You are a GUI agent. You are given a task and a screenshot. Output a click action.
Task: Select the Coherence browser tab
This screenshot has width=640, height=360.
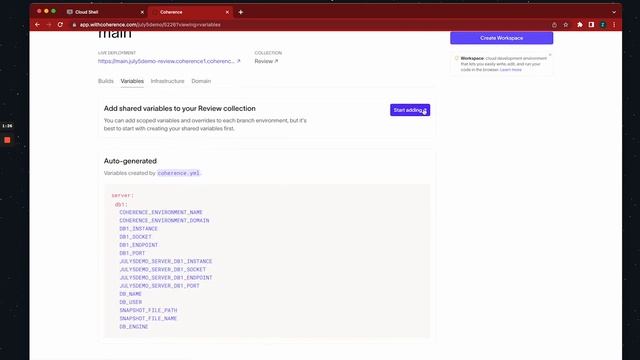pos(190,12)
